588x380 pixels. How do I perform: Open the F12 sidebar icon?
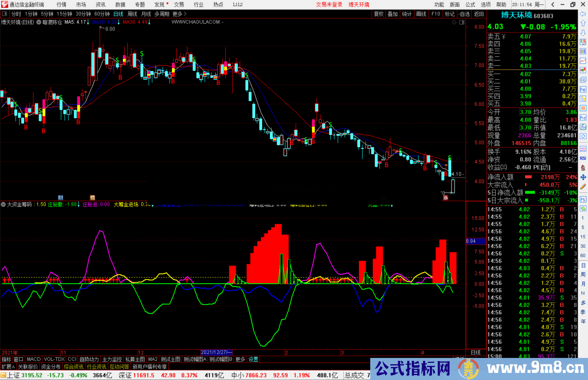[583, 118]
